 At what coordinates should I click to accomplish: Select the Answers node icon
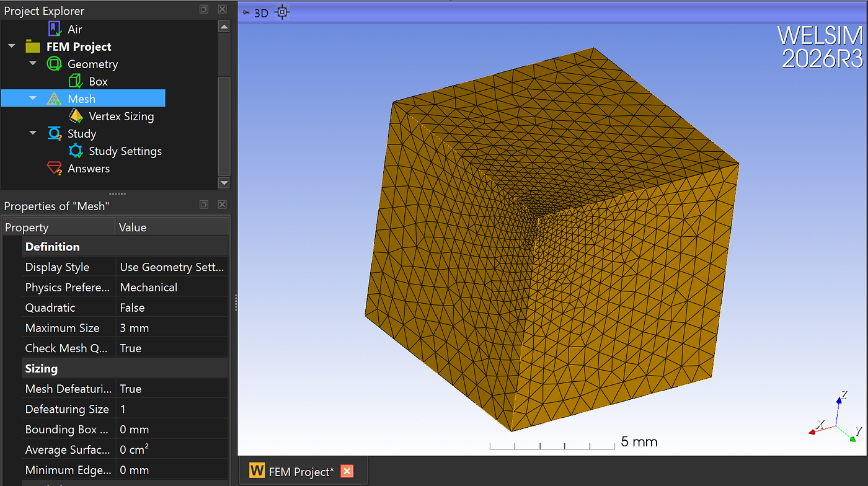[55, 168]
